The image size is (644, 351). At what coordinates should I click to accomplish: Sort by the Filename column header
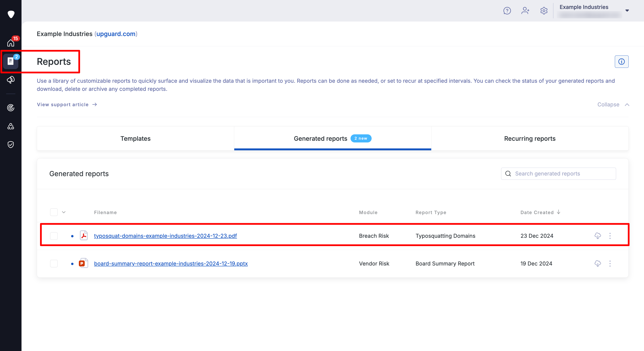[105, 212]
